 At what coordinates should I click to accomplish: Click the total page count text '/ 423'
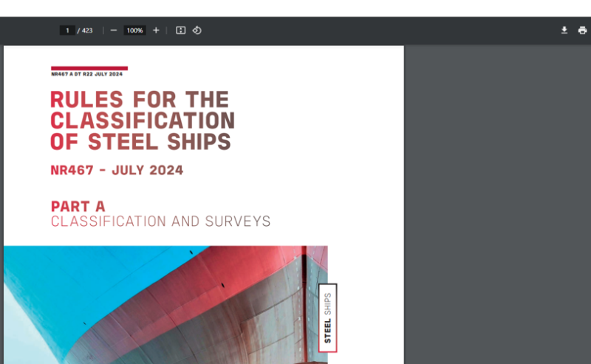[x=85, y=30]
